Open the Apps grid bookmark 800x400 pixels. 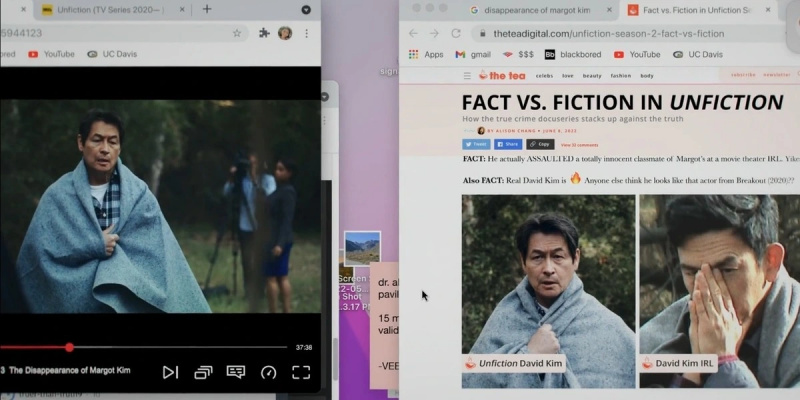[426, 55]
